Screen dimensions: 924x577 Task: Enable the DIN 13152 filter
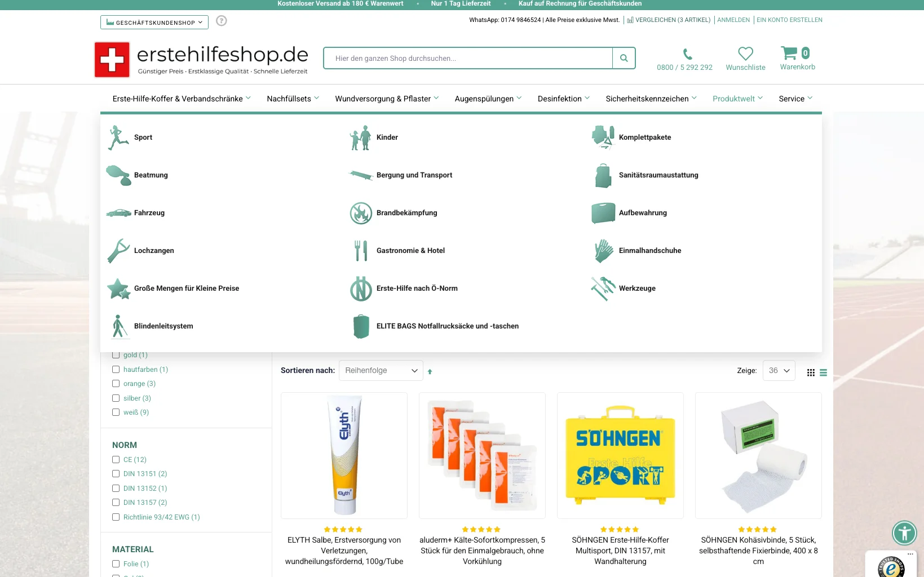coord(116,489)
